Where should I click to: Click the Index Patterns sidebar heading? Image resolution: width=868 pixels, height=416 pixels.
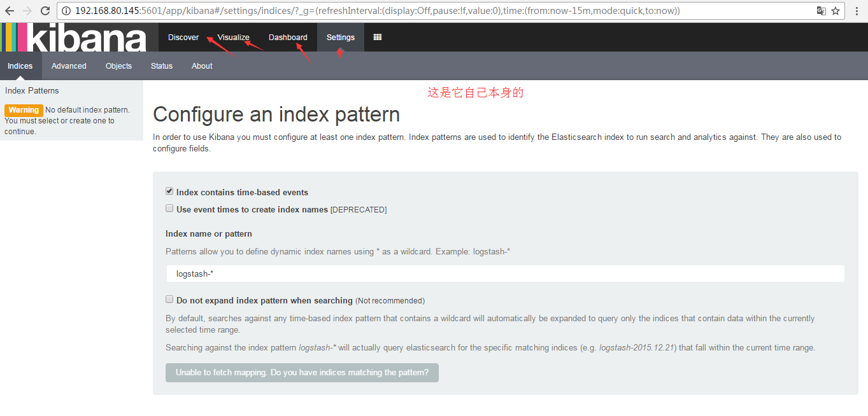pyautogui.click(x=32, y=91)
